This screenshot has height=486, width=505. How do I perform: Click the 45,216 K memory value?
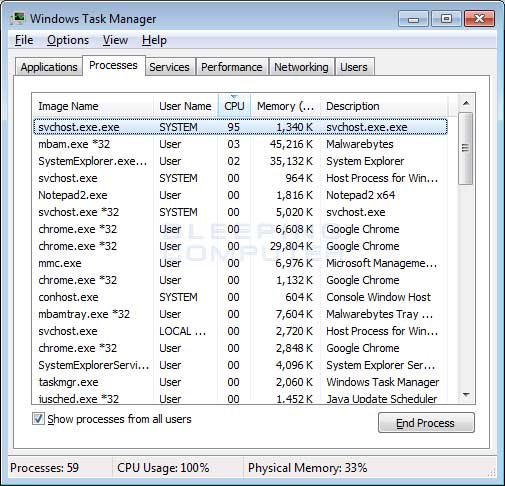click(291, 144)
